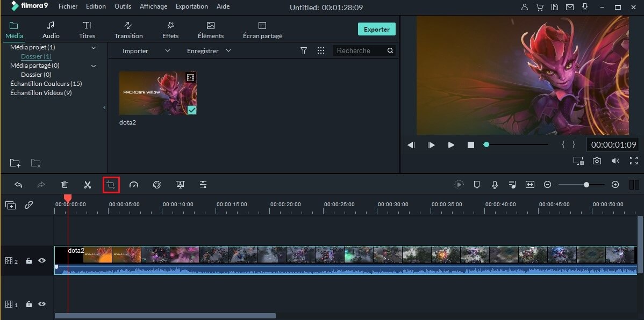
Task: Open the color palette tool
Action: [156, 185]
